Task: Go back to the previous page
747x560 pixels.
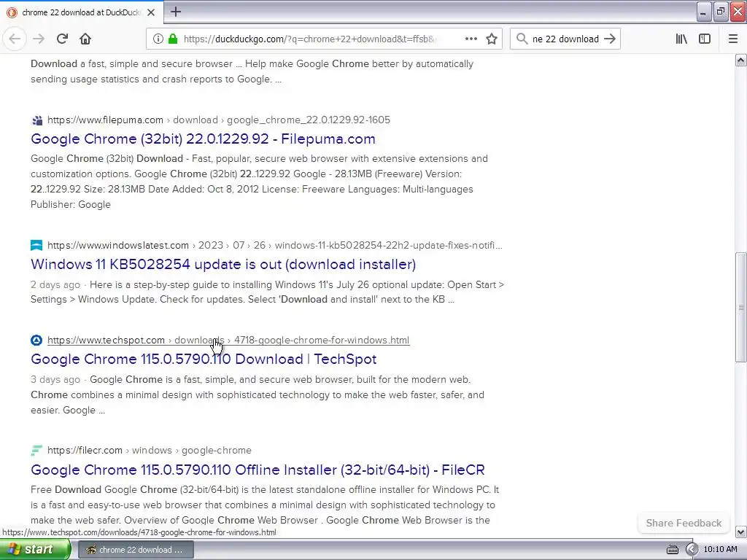Action: [x=15, y=39]
